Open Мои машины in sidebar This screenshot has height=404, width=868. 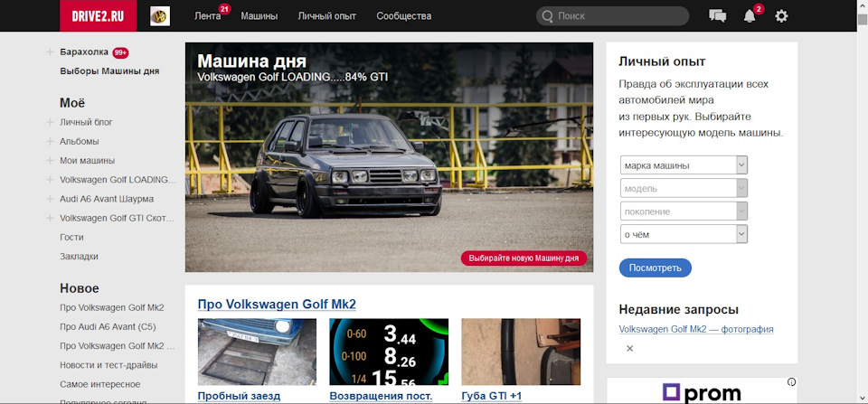pyautogui.click(x=88, y=161)
